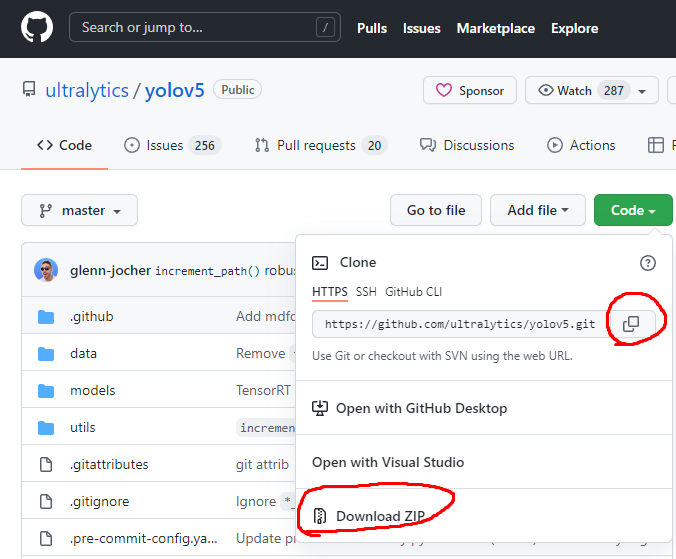Go to Pulls in top navigation
The image size is (676, 559).
click(x=372, y=28)
